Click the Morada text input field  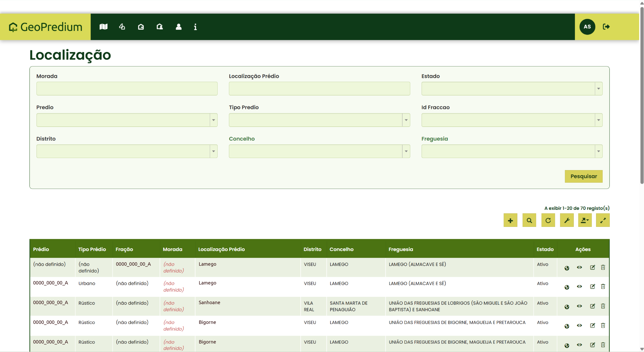pyautogui.click(x=127, y=88)
